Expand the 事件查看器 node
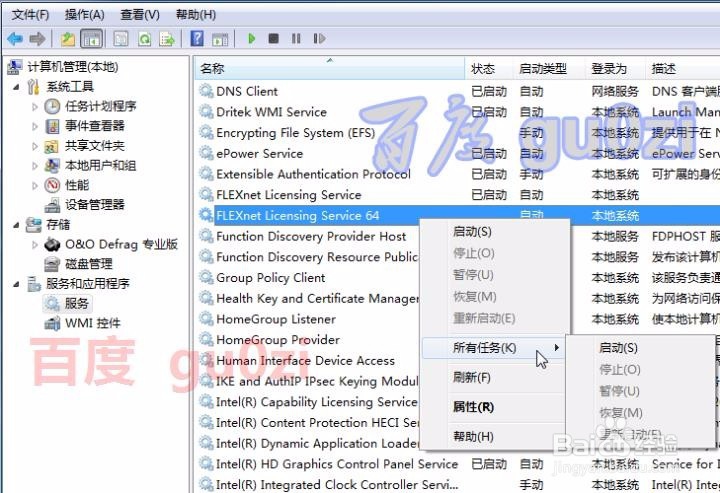The width and height of the screenshot is (720, 493). click(x=35, y=126)
